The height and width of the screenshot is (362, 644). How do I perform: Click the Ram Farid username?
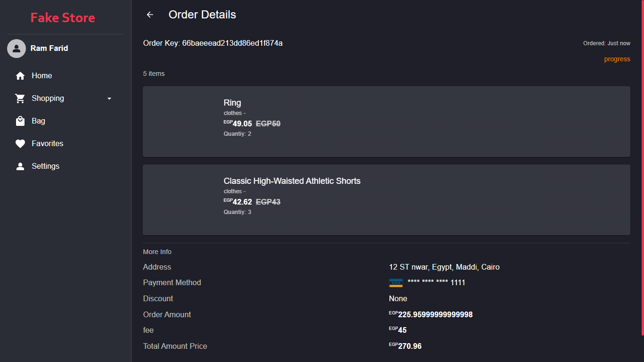(50, 48)
